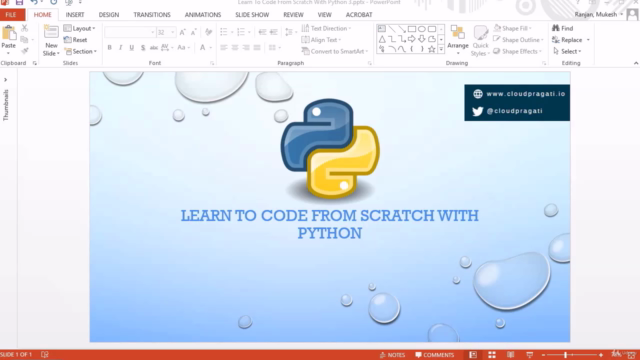Screen dimensions: 640x360
Task: Toggle Strikethrough formatting
Action: (x=154, y=48)
